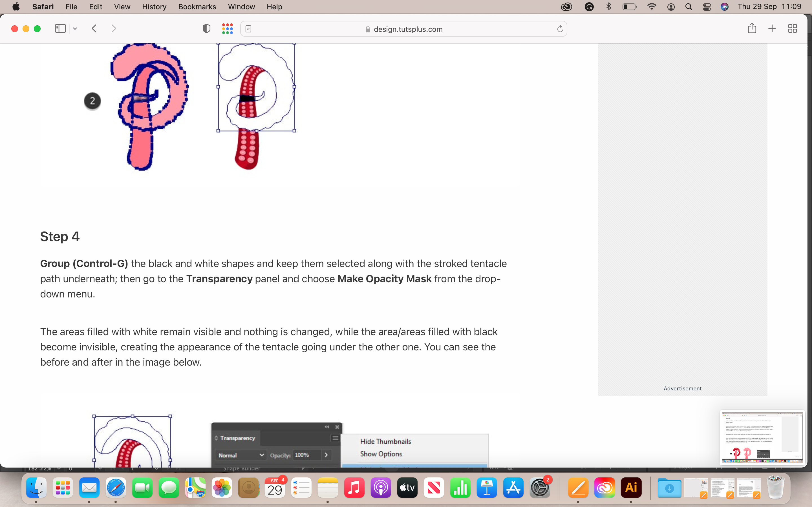Image resolution: width=812 pixels, height=507 pixels.
Task: Expand the Opacity 100% arrow
Action: click(x=326, y=455)
